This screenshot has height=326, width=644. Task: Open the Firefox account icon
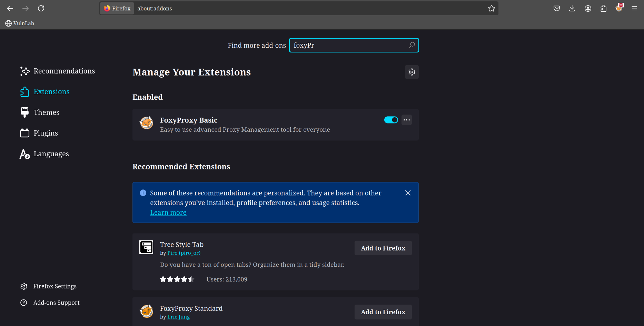588,8
